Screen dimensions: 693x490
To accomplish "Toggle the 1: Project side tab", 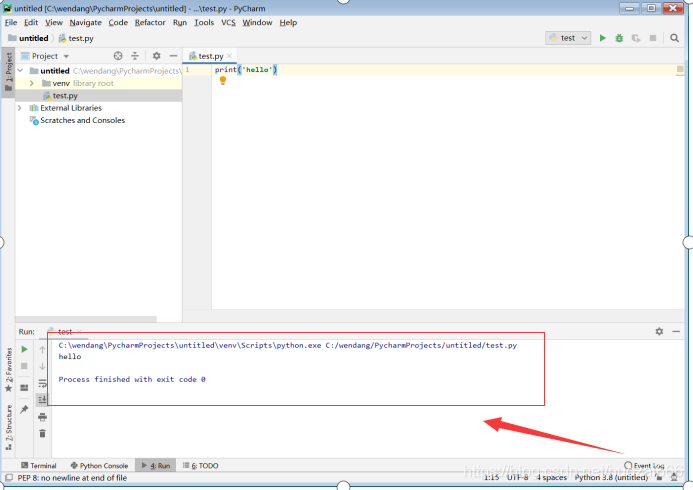I will [8, 72].
